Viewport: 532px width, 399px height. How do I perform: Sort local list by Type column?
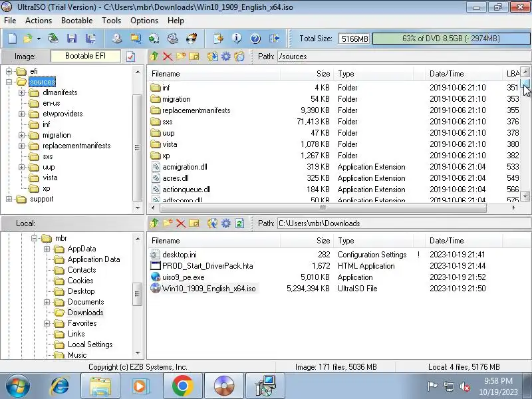(373, 241)
